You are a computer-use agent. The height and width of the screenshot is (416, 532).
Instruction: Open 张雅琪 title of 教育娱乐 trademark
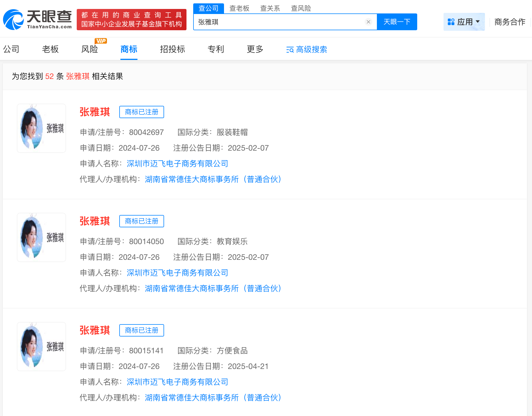pyautogui.click(x=95, y=221)
